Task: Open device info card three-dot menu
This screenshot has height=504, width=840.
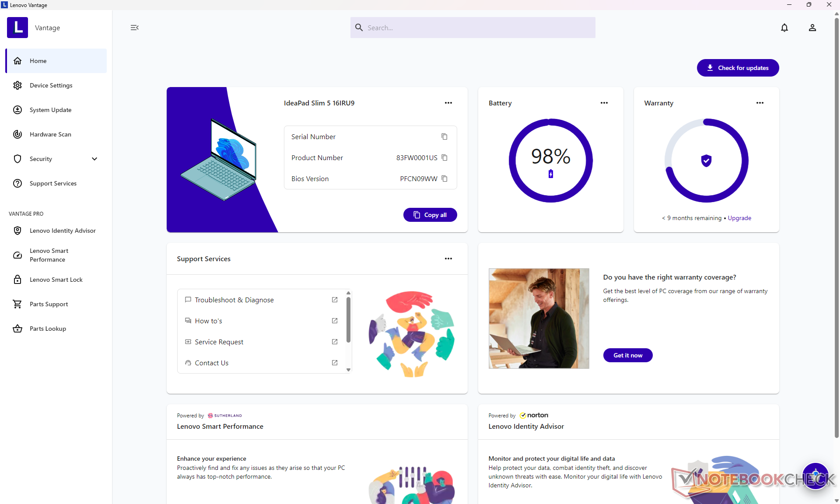Action: click(448, 103)
